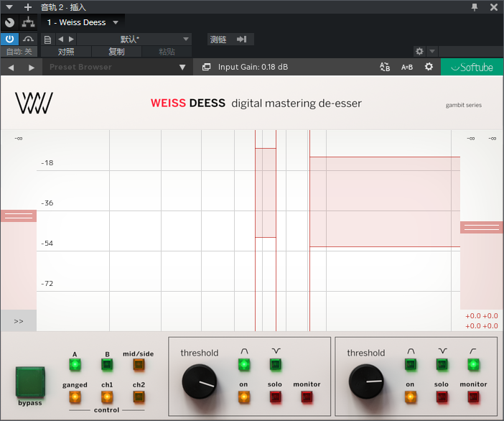
Task: Toggle right band on button
Action: coord(411,397)
